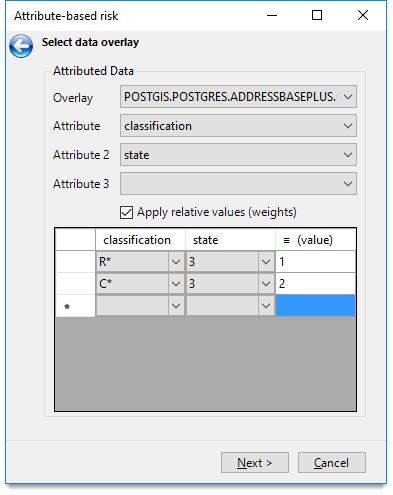The width and height of the screenshot is (393, 495).
Task: Go back using the blue arrow icon
Action: 21,46
